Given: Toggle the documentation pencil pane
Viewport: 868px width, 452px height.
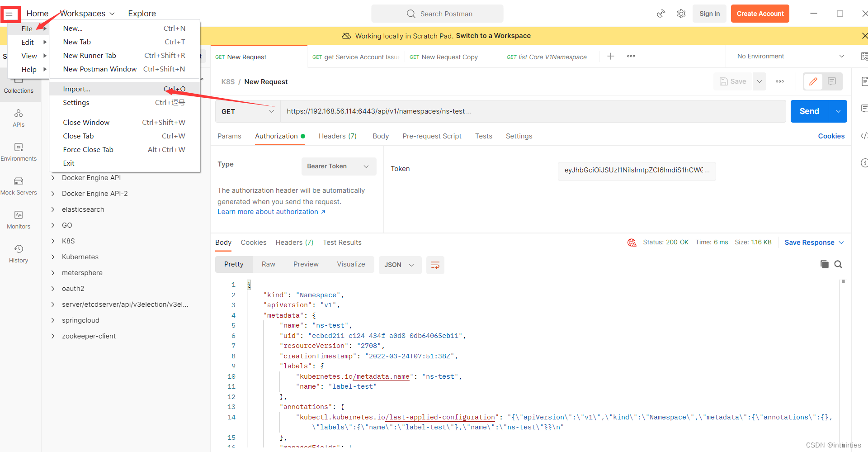Looking at the screenshot, I should point(813,81).
